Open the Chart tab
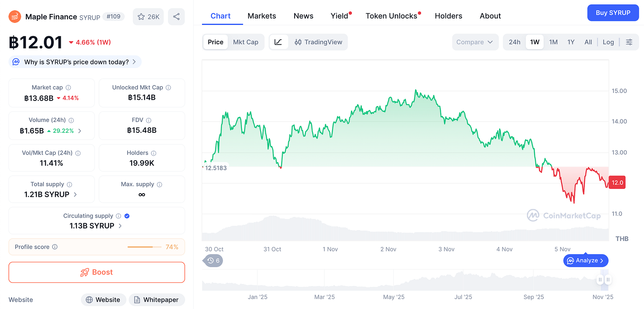 221,16
